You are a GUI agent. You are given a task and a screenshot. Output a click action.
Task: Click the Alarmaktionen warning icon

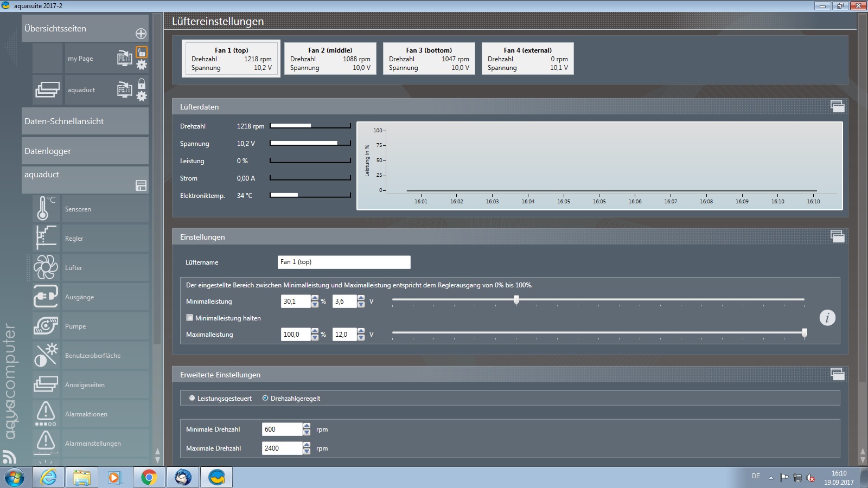(x=46, y=414)
